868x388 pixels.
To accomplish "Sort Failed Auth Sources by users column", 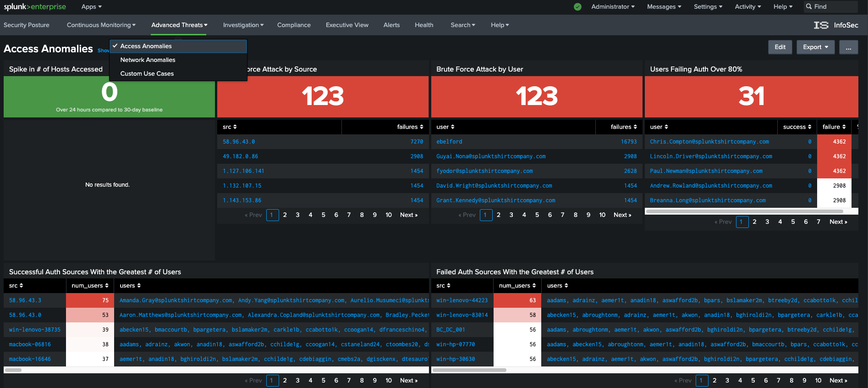I will click(557, 286).
